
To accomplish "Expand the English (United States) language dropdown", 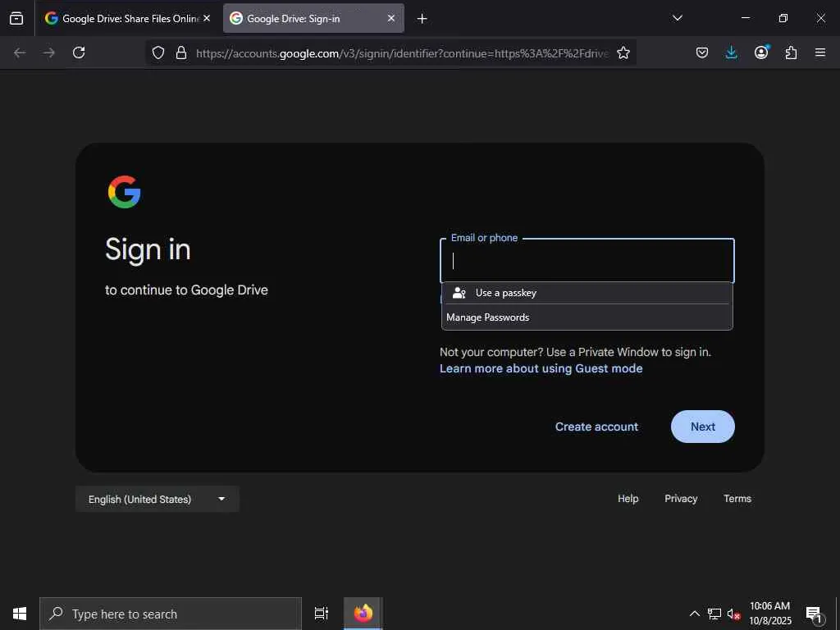I will pos(157,499).
